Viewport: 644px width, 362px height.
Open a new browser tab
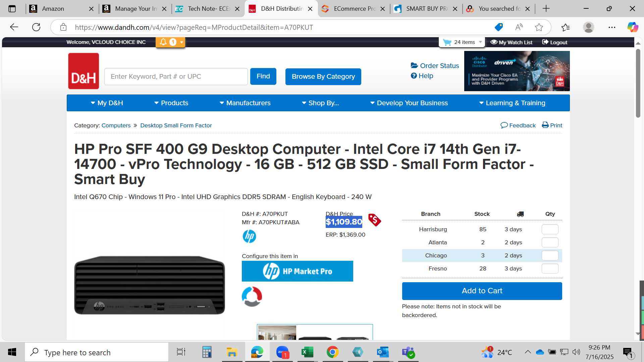[546, 9]
